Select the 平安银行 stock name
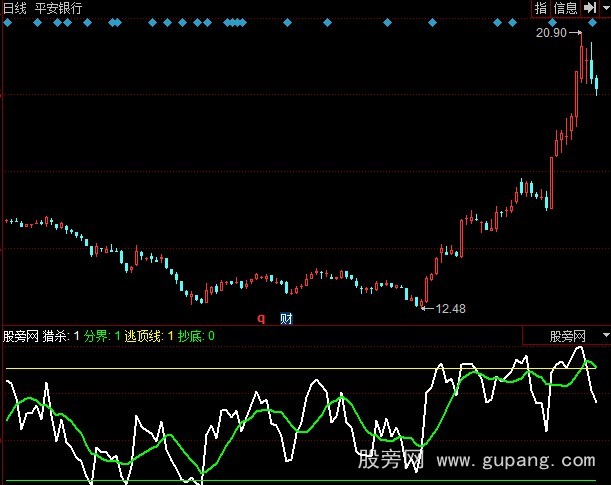 59,8
